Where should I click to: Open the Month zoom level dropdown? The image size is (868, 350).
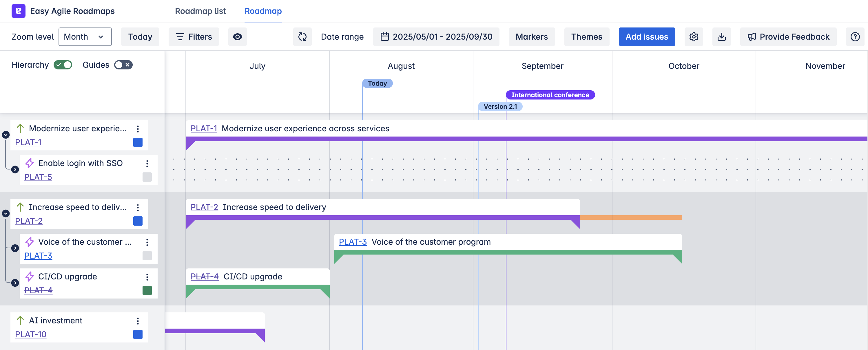pyautogui.click(x=85, y=37)
